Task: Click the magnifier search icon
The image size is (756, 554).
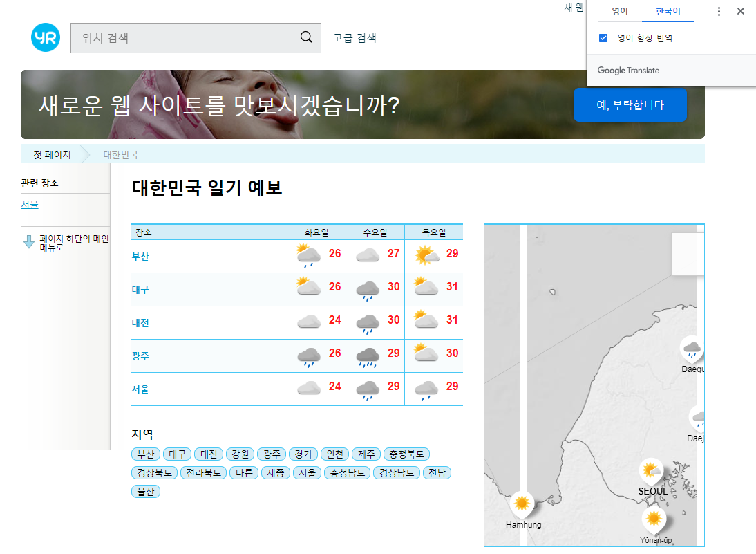Action: coord(306,37)
